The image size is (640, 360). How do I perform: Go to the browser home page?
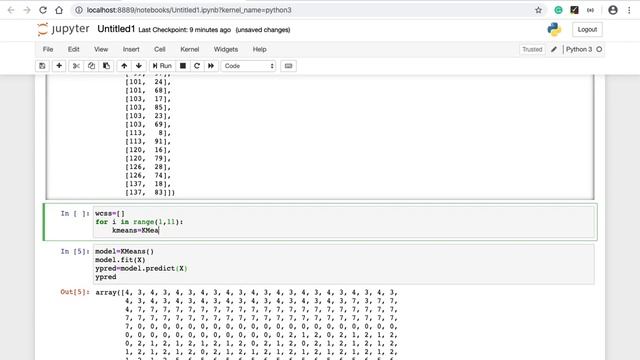tap(59, 10)
